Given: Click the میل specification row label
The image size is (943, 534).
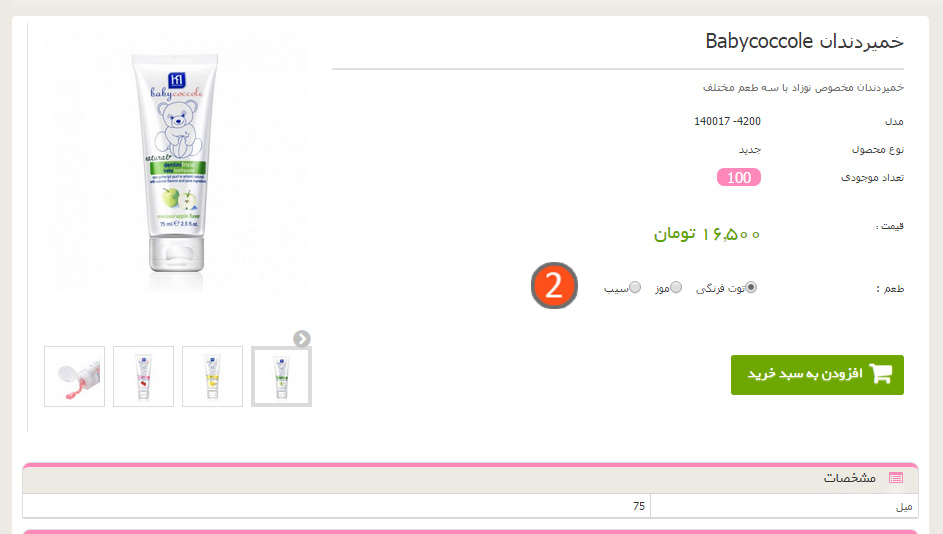Looking at the screenshot, I should pos(904,506).
